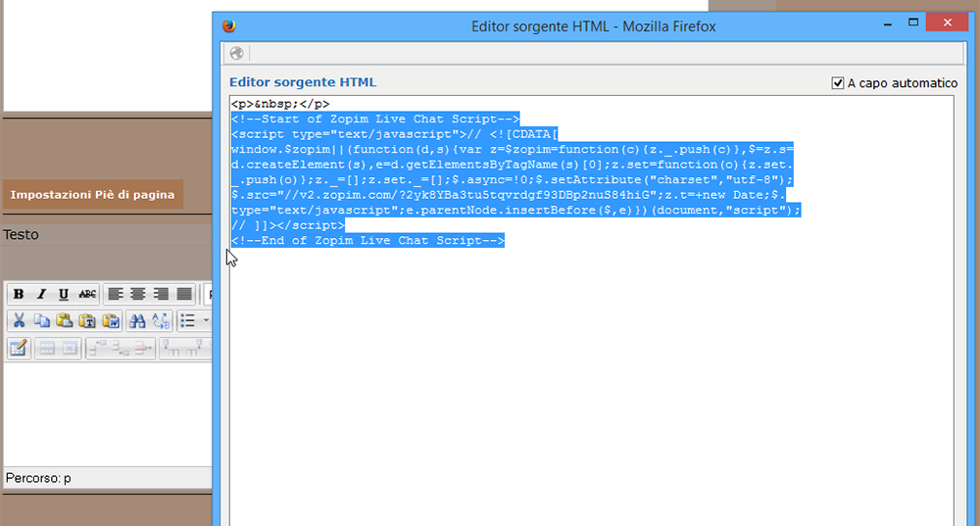This screenshot has height=526, width=980.
Task: Paste as plain text with T clipboard icon
Action: click(x=87, y=321)
